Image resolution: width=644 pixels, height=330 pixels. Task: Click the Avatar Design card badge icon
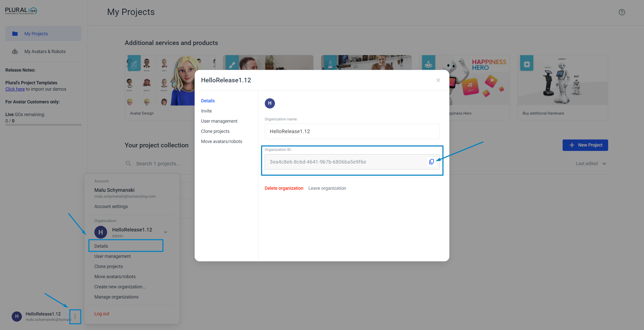pyautogui.click(x=134, y=63)
